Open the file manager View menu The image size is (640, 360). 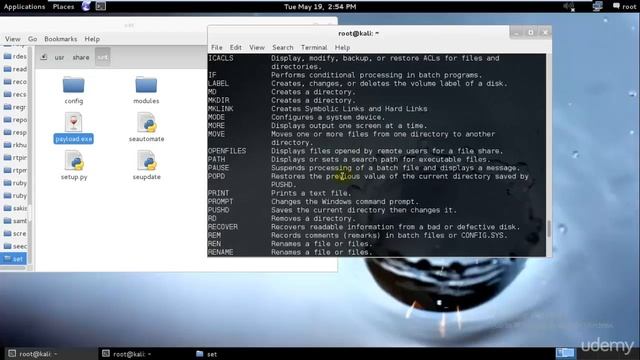tap(13, 39)
